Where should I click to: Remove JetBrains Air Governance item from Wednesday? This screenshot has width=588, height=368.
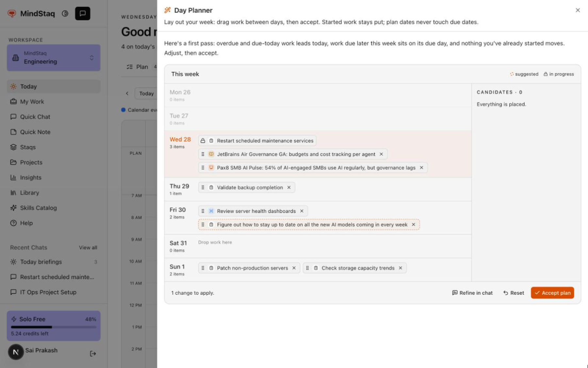(x=381, y=154)
